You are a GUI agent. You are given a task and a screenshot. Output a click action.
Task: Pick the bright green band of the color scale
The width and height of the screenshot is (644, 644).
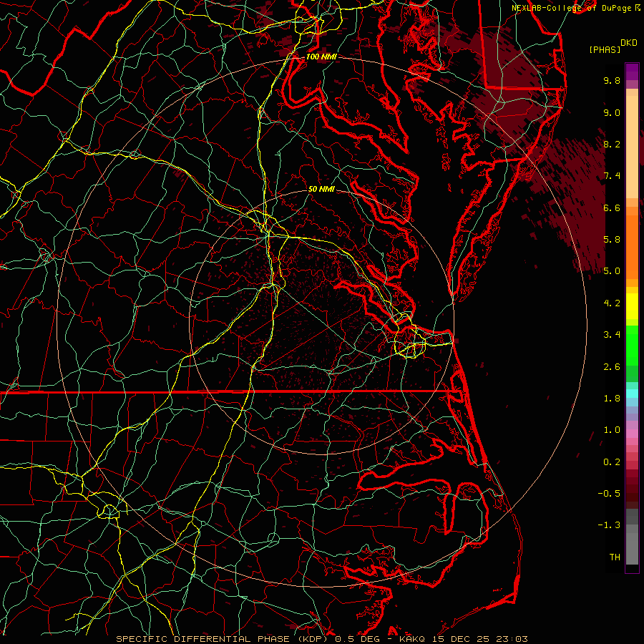(x=632, y=346)
